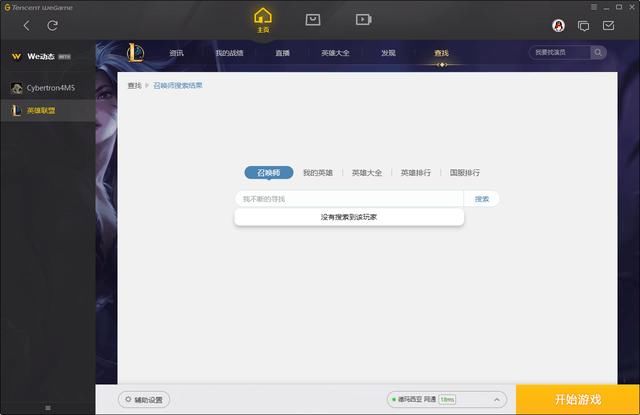This screenshot has width=640, height=415.
Task: Click the 开始游戏 start game button
Action: [578, 399]
